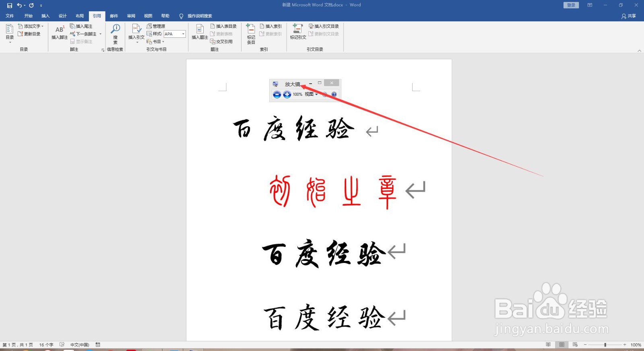Click the 登录 sign-in button
Viewport: 644px width, 351px height.
click(571, 5)
